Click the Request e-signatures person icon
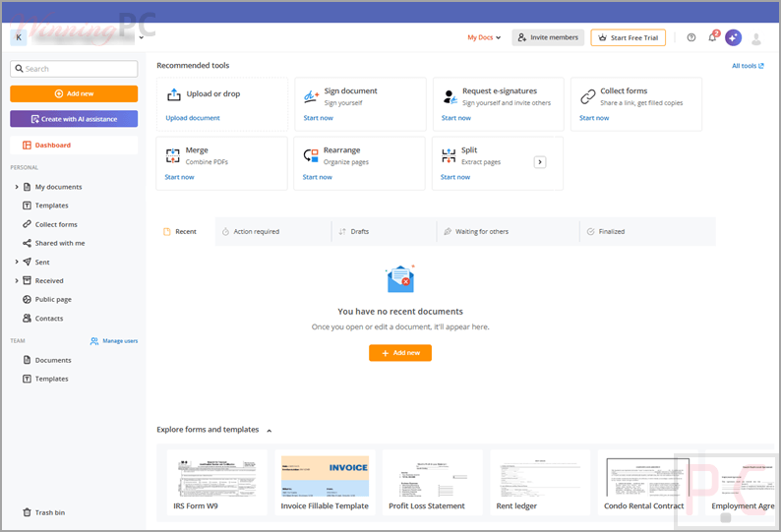 450,96
